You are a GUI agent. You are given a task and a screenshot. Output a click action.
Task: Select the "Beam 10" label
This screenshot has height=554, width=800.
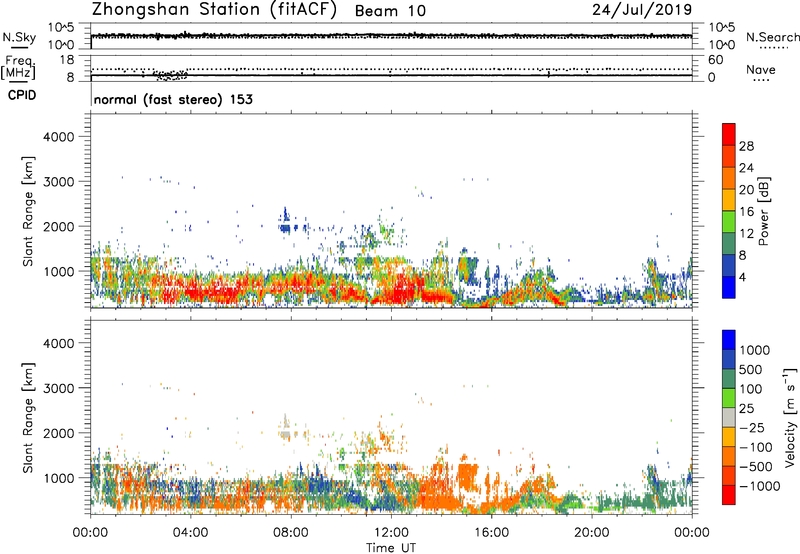click(x=390, y=11)
